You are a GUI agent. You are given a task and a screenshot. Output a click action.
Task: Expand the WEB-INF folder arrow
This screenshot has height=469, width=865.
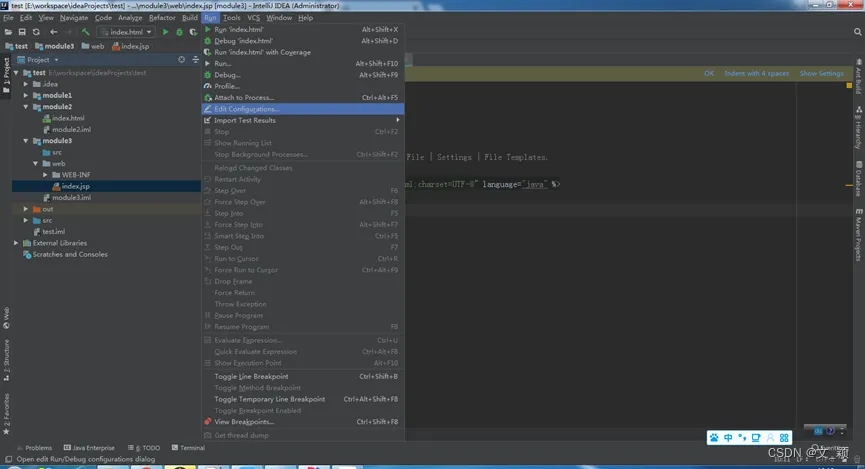[x=46, y=175]
